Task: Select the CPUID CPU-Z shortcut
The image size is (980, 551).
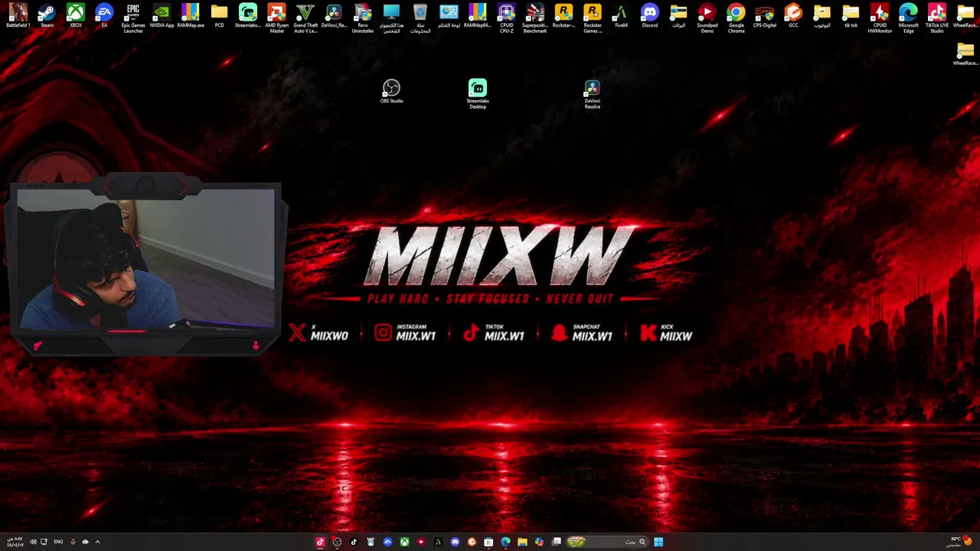Action: tap(506, 18)
